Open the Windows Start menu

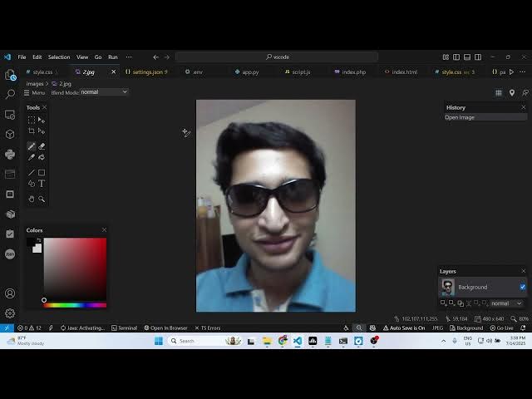click(159, 341)
